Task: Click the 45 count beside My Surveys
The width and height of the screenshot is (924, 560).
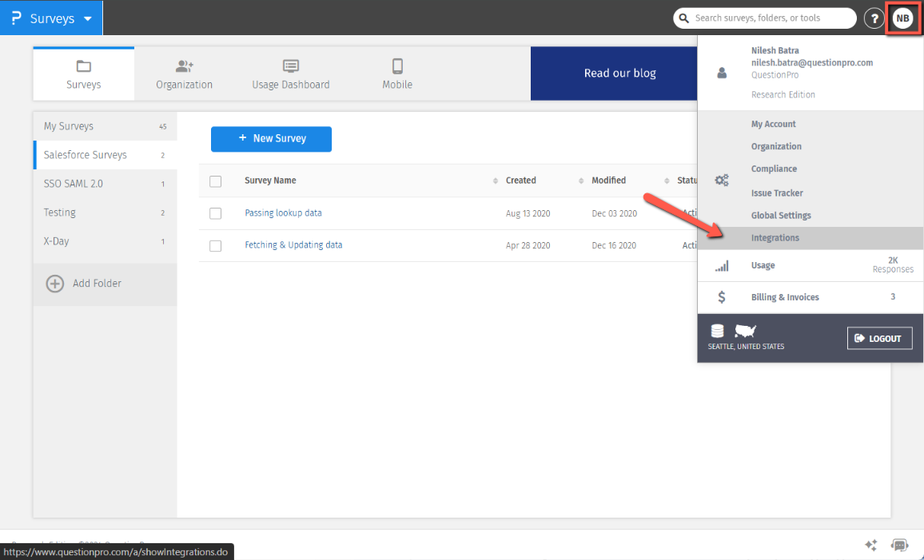Action: [162, 126]
